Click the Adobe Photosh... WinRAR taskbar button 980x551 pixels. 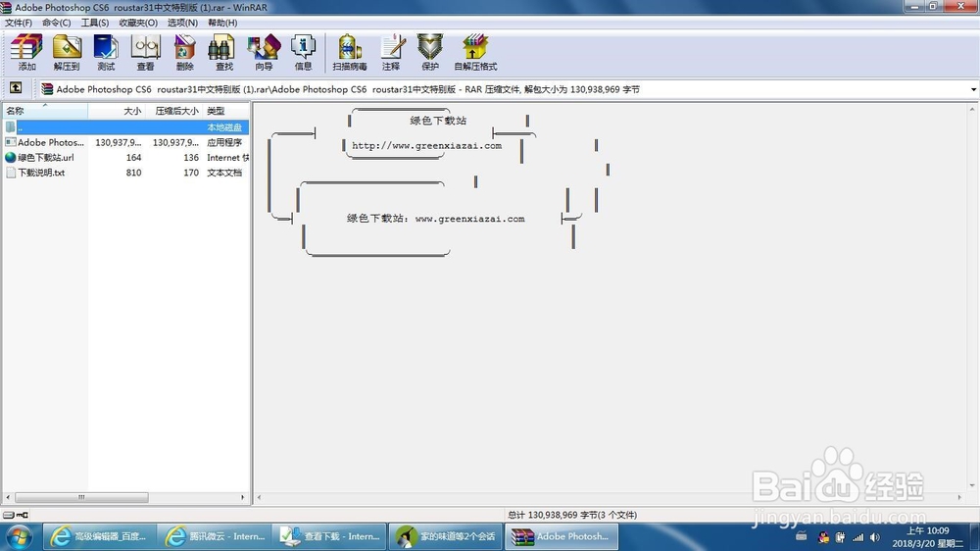(562, 536)
